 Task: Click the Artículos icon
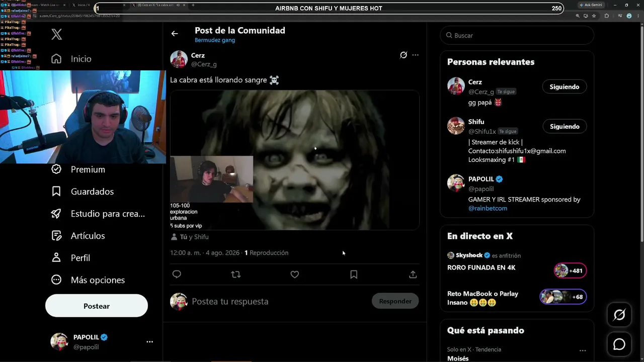56,236
